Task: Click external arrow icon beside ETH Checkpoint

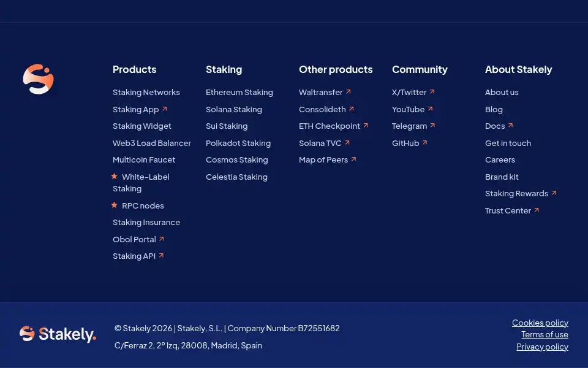Action: [x=366, y=125]
